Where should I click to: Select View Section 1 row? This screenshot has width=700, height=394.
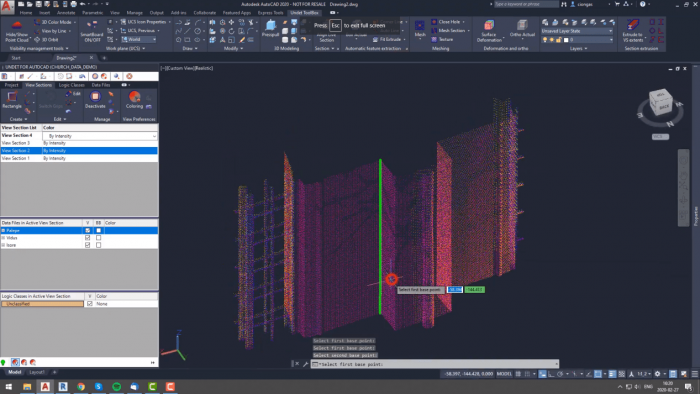(x=79, y=158)
